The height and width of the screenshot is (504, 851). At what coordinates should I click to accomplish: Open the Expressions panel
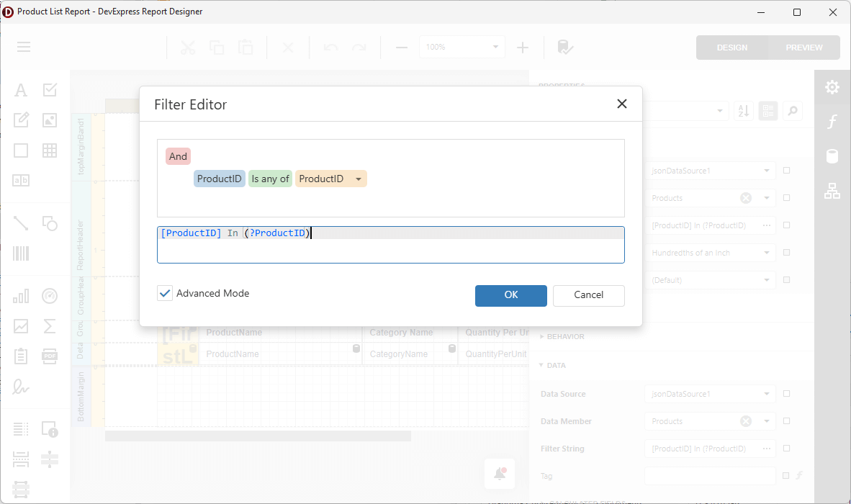click(832, 120)
